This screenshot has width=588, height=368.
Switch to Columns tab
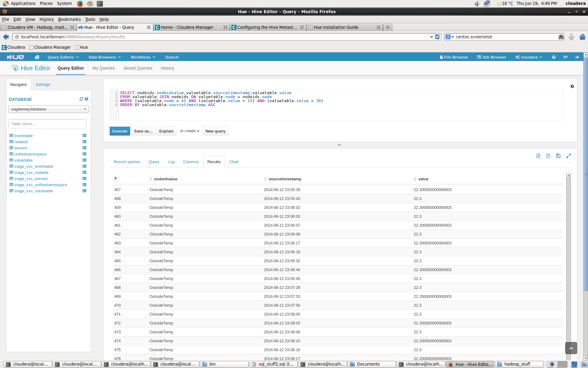pos(191,162)
